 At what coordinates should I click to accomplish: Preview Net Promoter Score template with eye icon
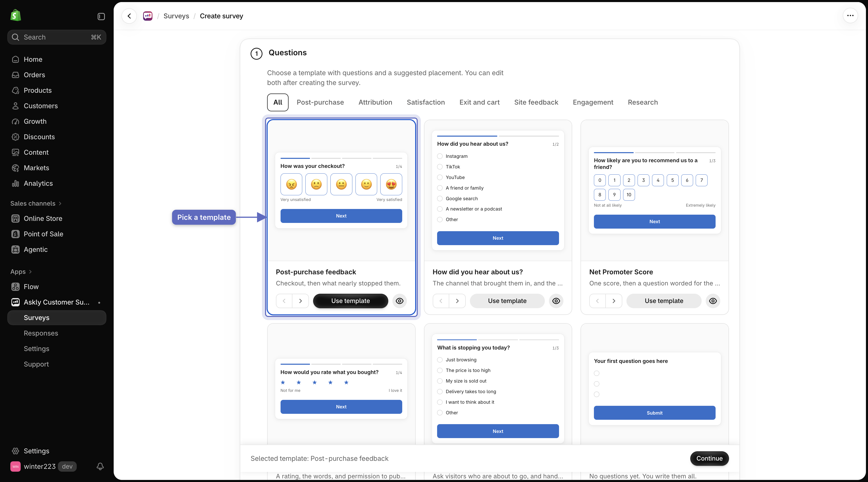click(713, 301)
